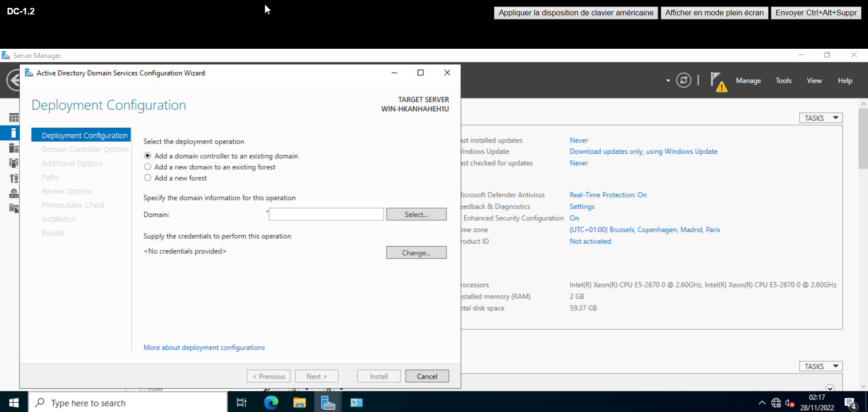Open Feedback & Diagnostics 'Settings' link
868x412 pixels.
(x=582, y=206)
